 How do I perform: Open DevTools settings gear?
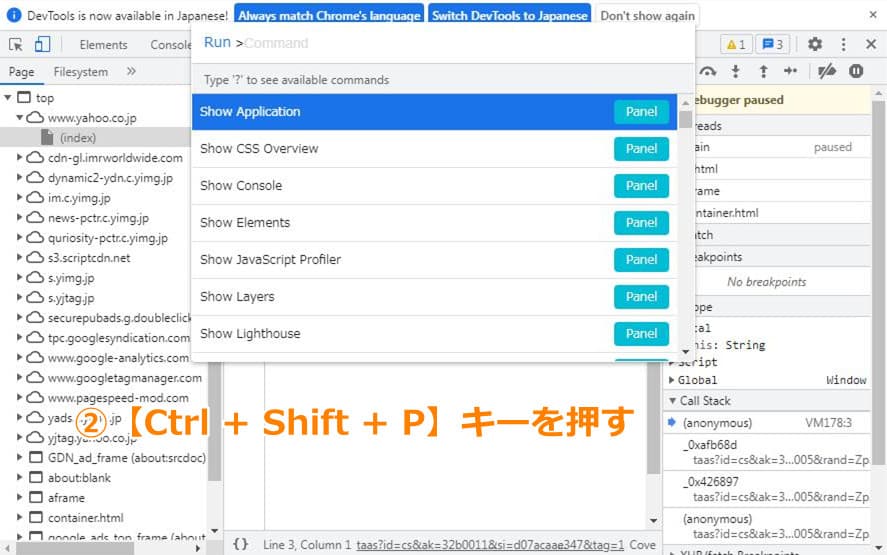[x=815, y=44]
